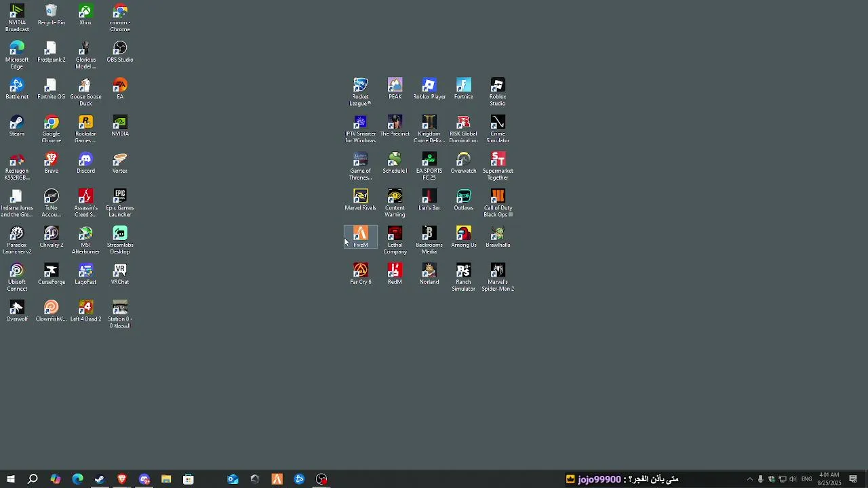Click the Roblox Studio icon

498,92
